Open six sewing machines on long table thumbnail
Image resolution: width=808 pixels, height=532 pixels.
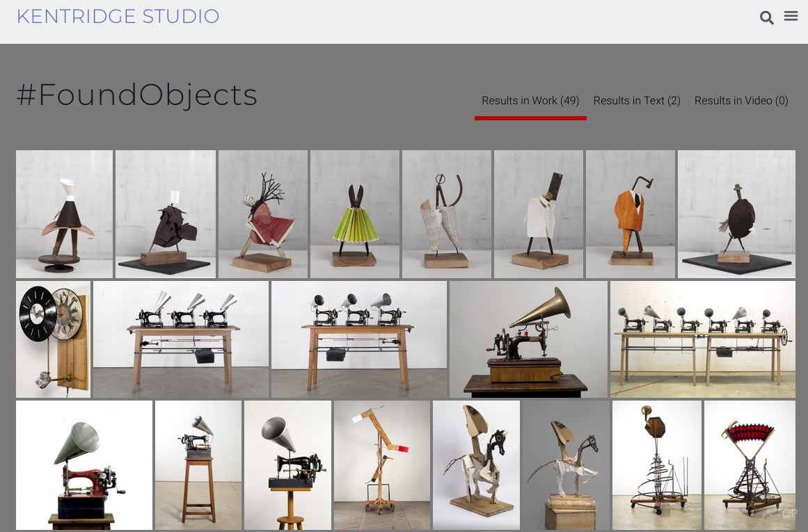[703, 339]
